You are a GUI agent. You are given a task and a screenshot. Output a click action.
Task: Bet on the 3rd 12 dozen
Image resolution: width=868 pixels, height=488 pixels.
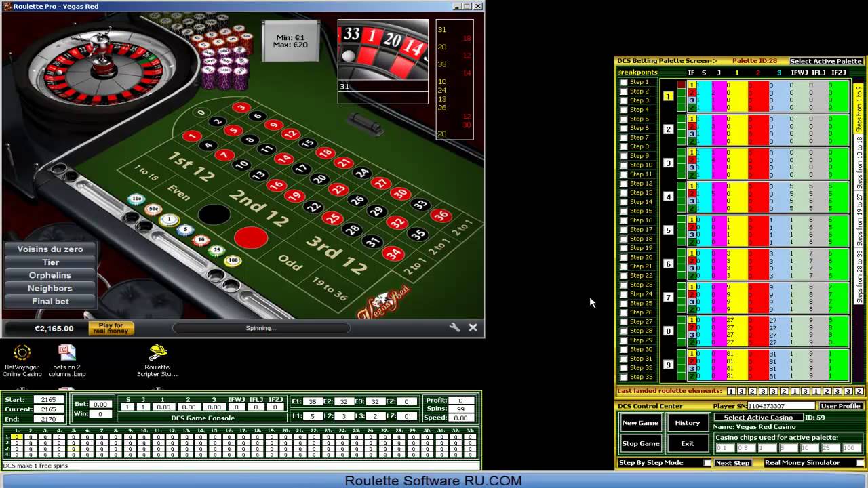(336, 254)
